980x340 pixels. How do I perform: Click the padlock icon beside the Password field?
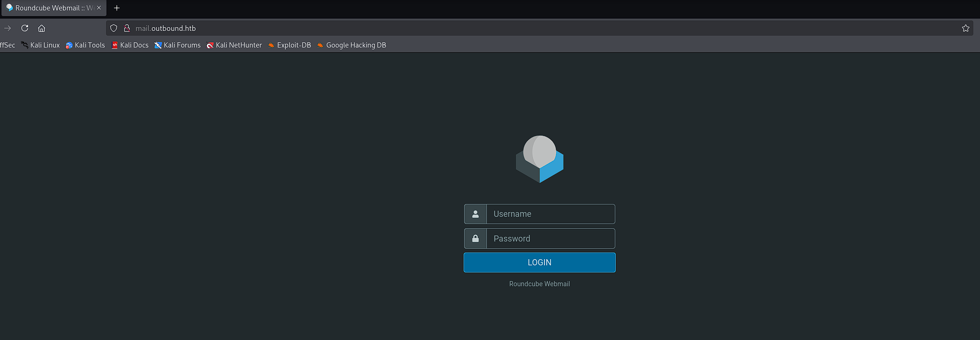pos(475,239)
